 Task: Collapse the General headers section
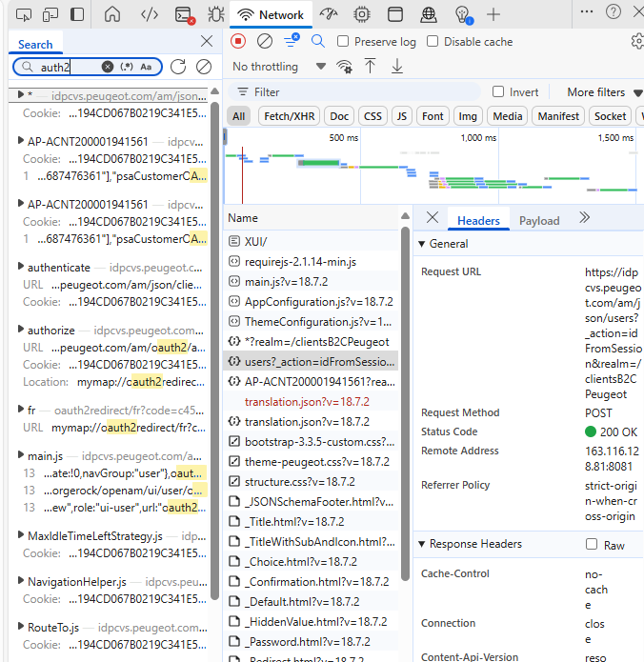click(423, 244)
